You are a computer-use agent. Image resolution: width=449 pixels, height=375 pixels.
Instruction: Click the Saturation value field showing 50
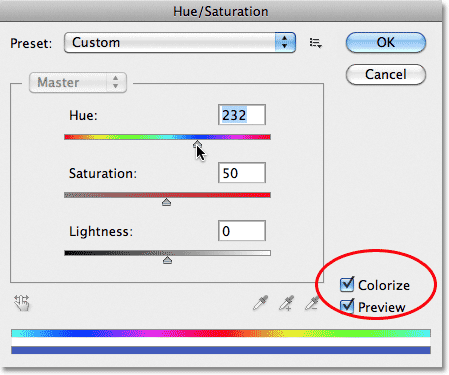tap(242, 173)
